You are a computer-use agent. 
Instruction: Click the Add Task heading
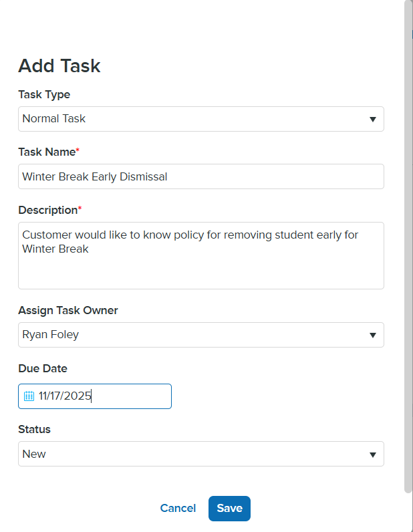[x=59, y=65]
